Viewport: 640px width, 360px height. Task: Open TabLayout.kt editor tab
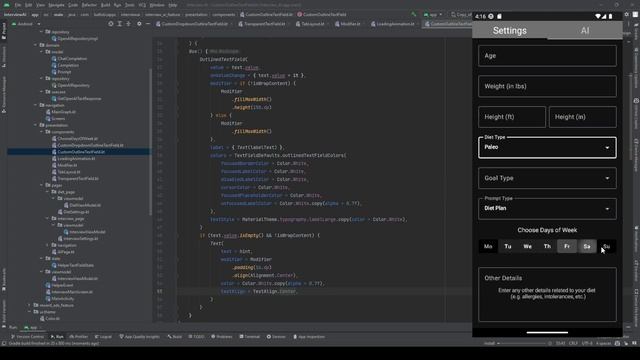(311, 24)
